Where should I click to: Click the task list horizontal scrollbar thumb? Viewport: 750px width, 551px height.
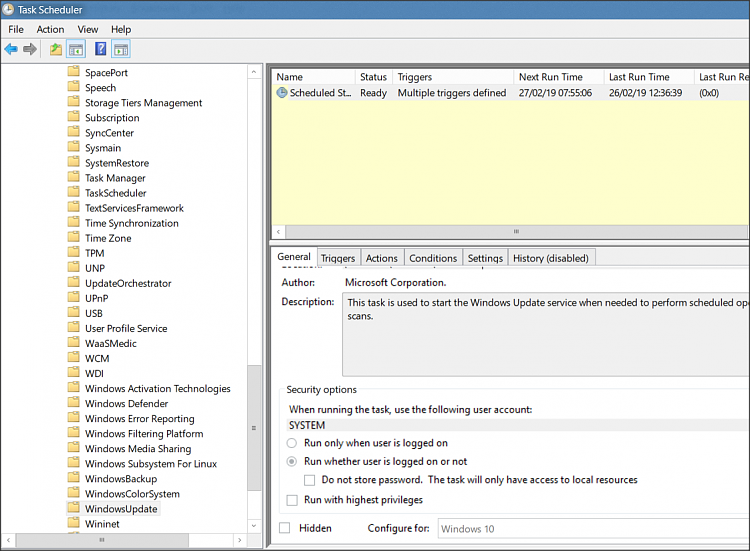516,231
